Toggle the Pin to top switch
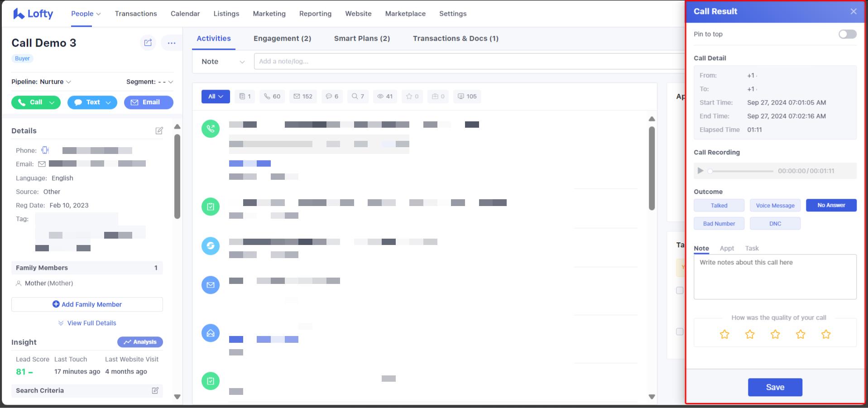Image resolution: width=868 pixels, height=408 pixels. tap(847, 34)
